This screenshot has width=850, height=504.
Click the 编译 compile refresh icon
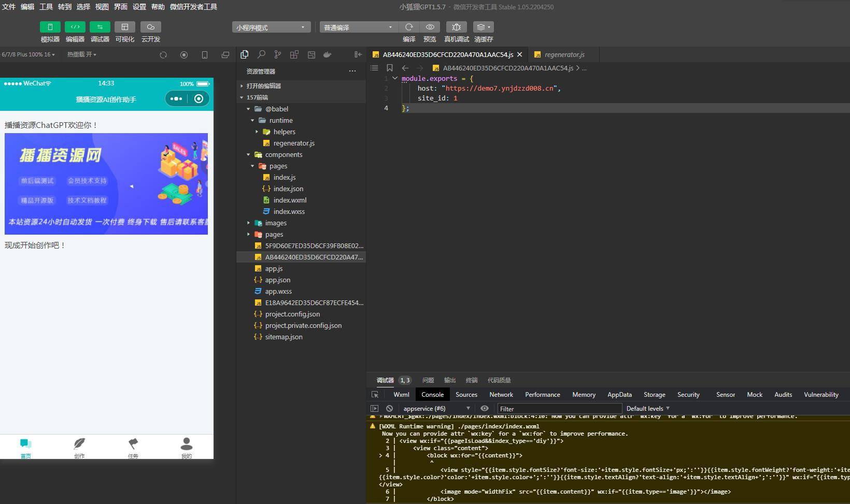(x=409, y=27)
